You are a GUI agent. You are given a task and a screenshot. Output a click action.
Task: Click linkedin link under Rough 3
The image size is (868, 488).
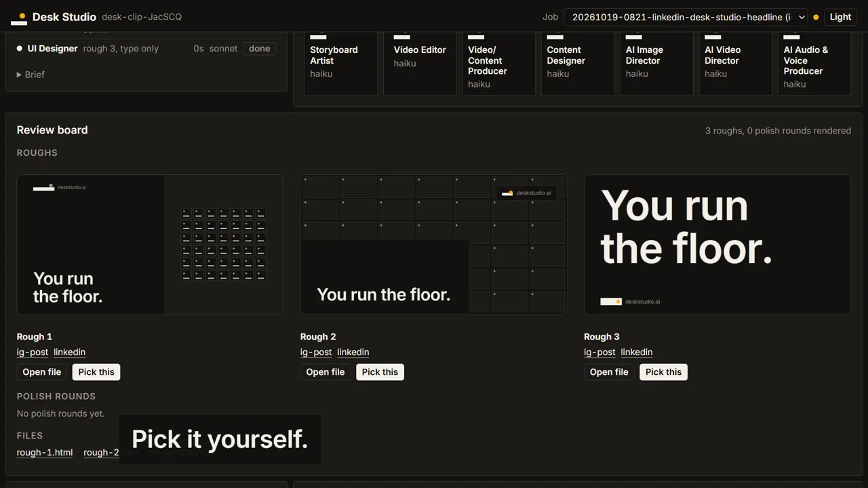pos(637,352)
